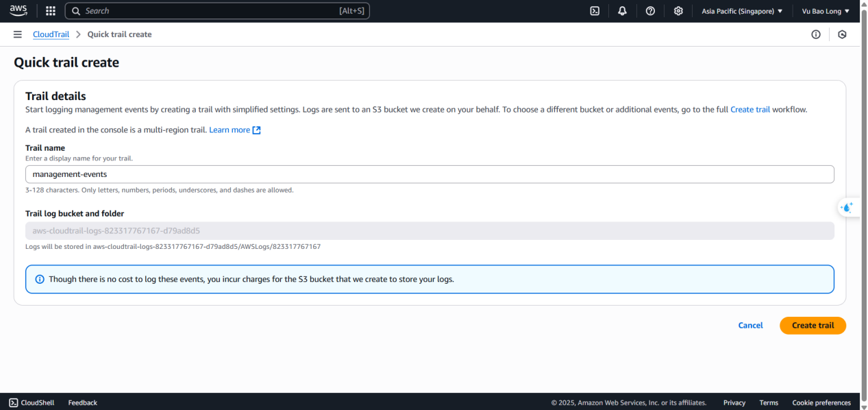This screenshot has width=868, height=410.
Task: Click the 3-128 characters hint text
Action: (x=160, y=190)
